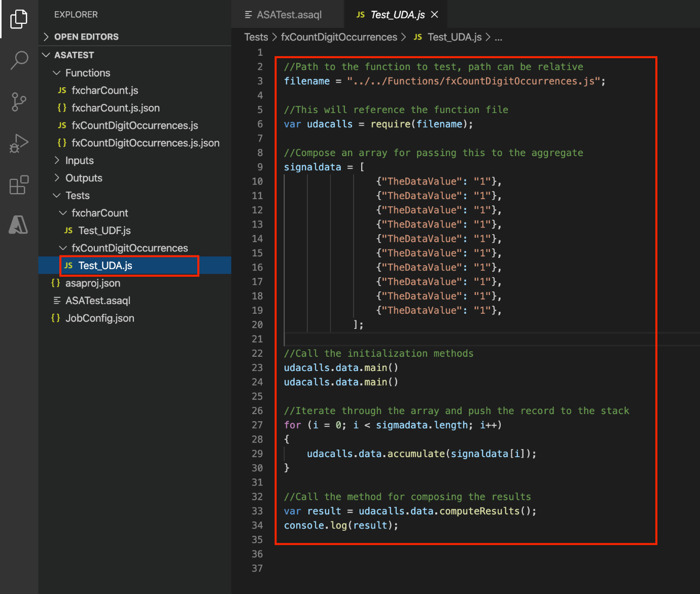Close the Test_UDA.js editor tab

pyautogui.click(x=435, y=15)
